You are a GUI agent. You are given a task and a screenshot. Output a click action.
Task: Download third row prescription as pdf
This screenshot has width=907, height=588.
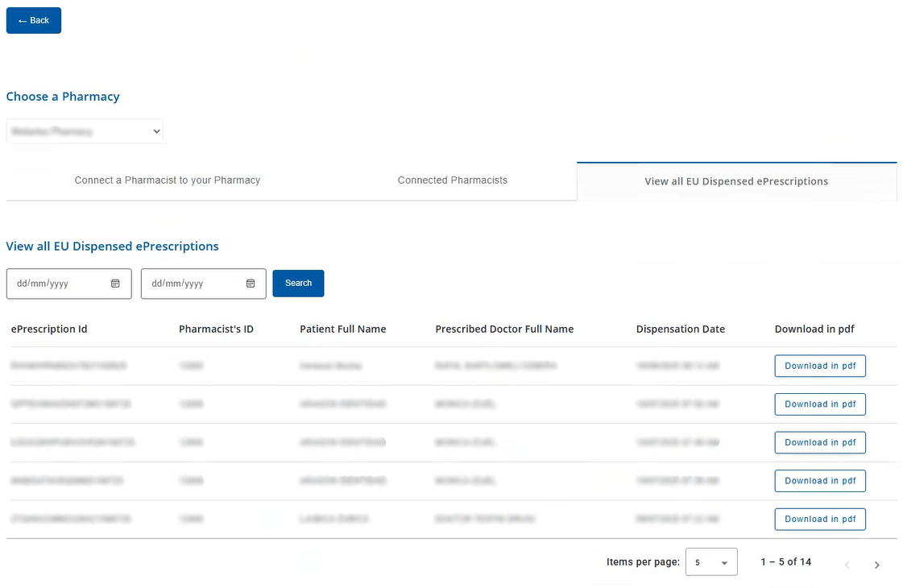click(x=820, y=442)
